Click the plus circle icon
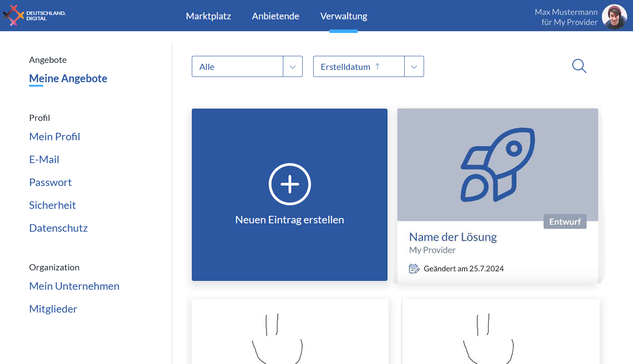The image size is (633, 364). coord(289,184)
